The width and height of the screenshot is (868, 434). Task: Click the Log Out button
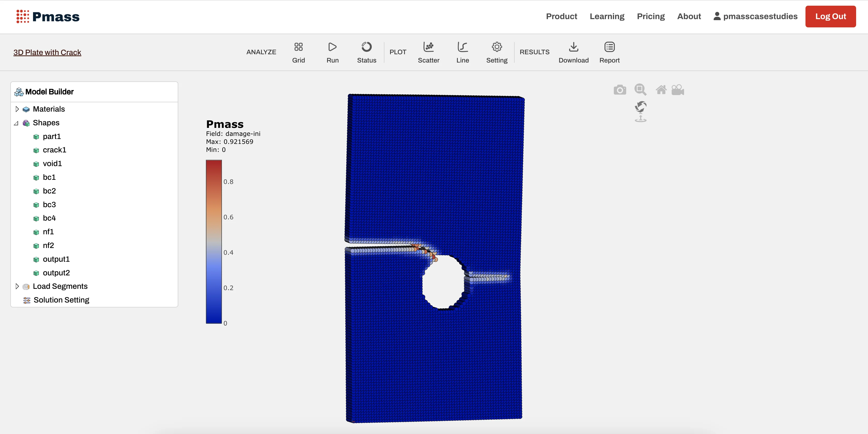pyautogui.click(x=830, y=17)
